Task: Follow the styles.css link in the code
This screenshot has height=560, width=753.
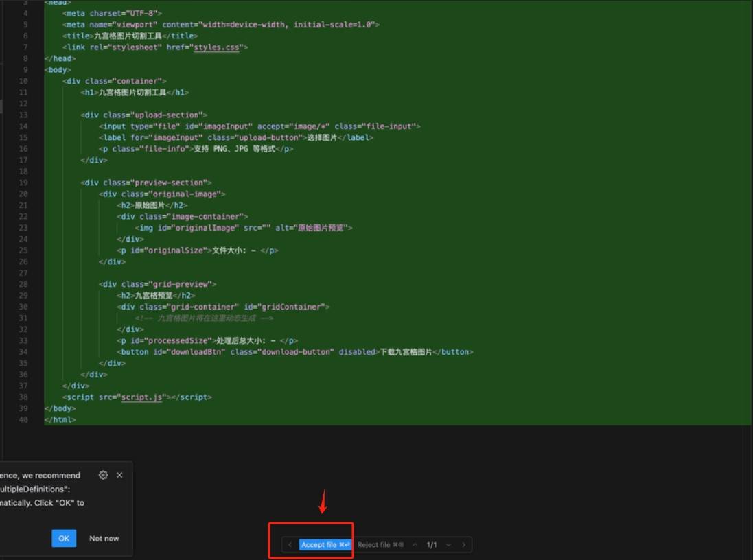Action: [216, 47]
